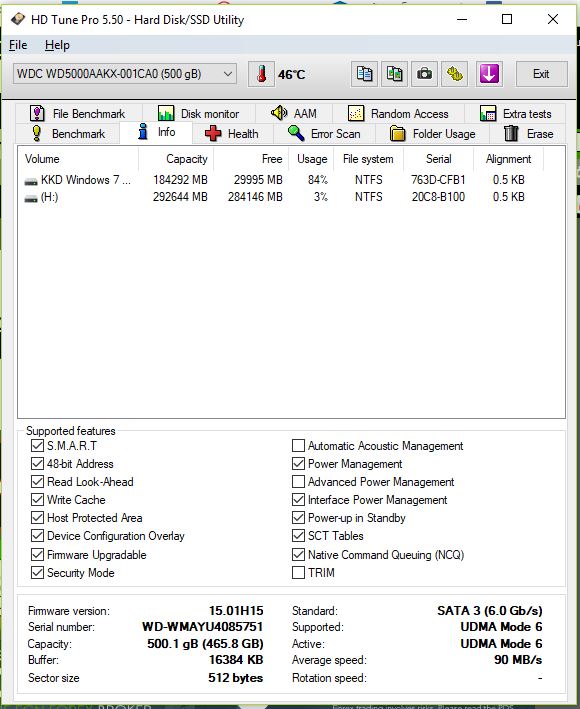Toggle the Advanced Power Management checkbox
580x709 pixels.
coord(298,482)
